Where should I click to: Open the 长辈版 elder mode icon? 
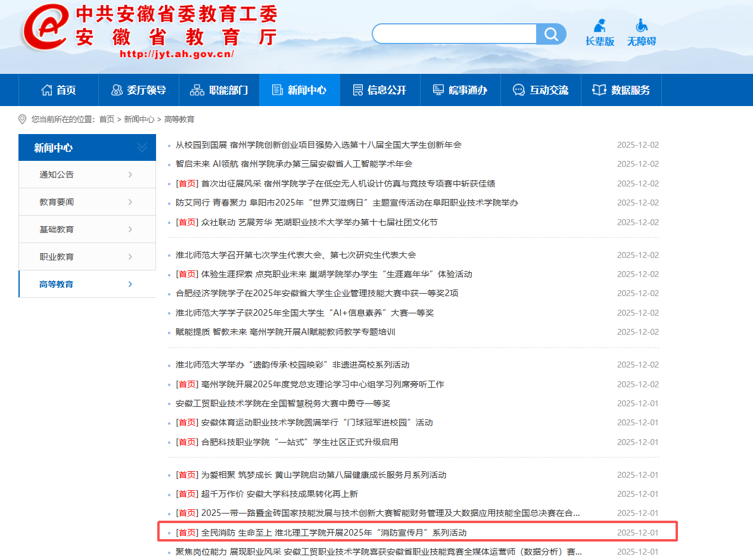click(599, 26)
